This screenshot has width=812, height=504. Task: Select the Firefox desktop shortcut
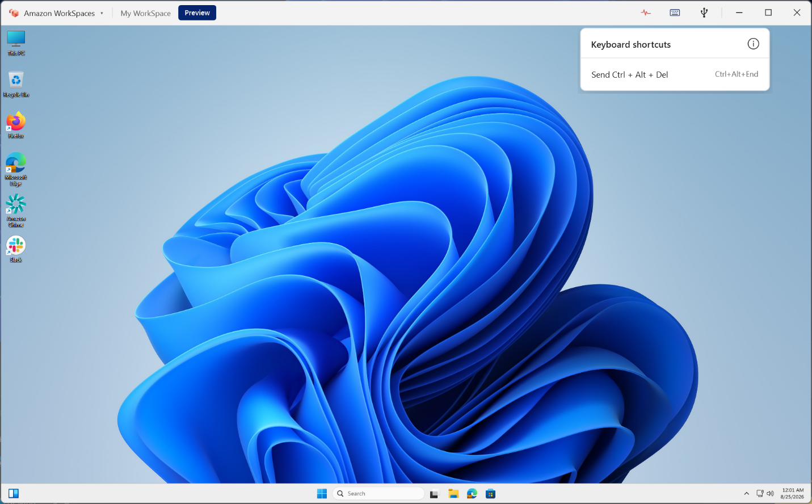coord(16,125)
